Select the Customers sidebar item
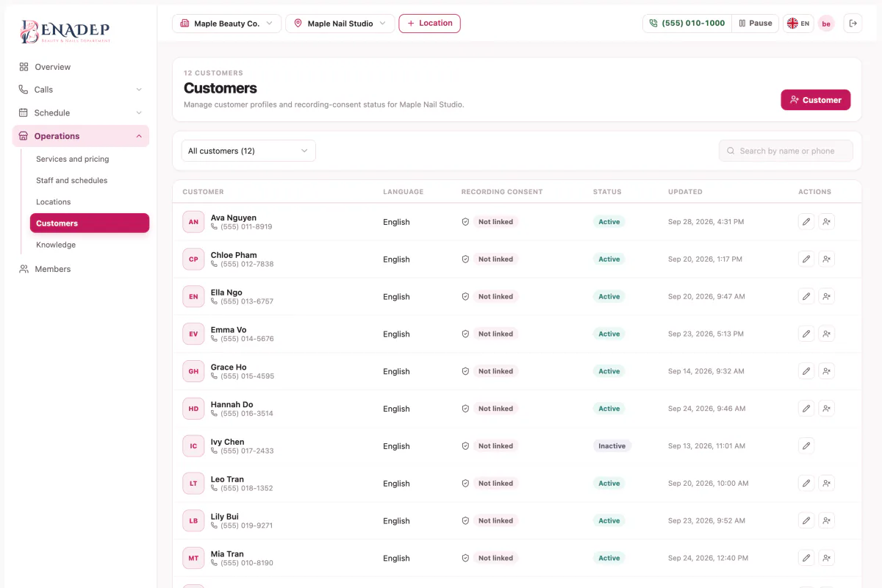The image size is (882, 588). point(89,223)
